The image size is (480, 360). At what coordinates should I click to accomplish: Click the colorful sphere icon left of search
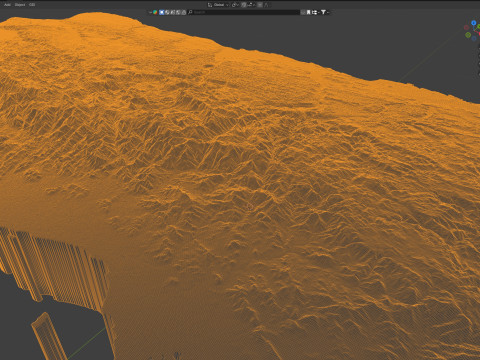[155, 12]
